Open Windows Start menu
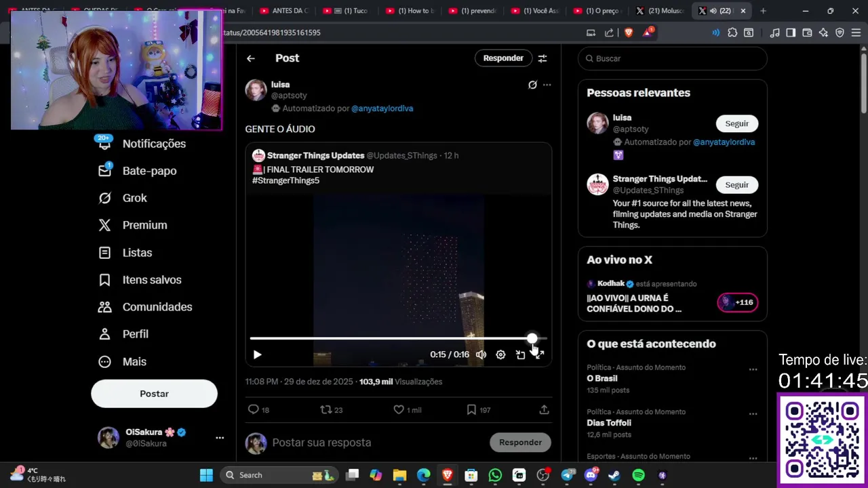This screenshot has width=868, height=488. click(x=206, y=475)
